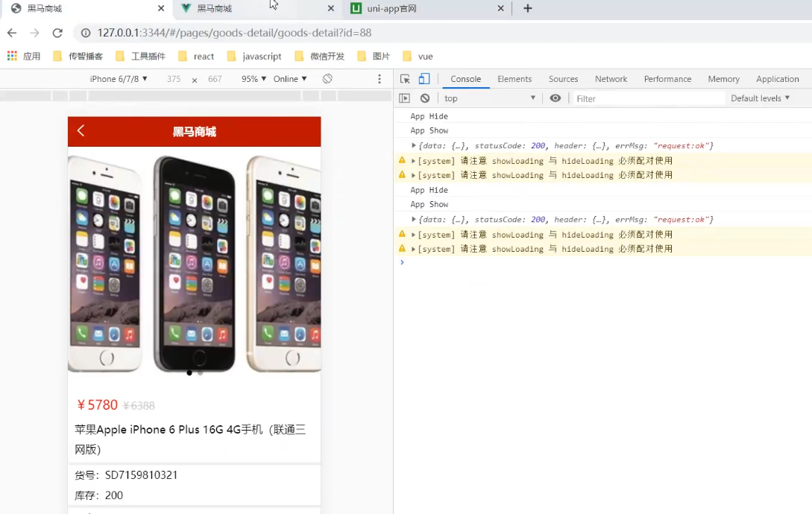
Task: Expand the second request:ok data object
Action: click(413, 220)
